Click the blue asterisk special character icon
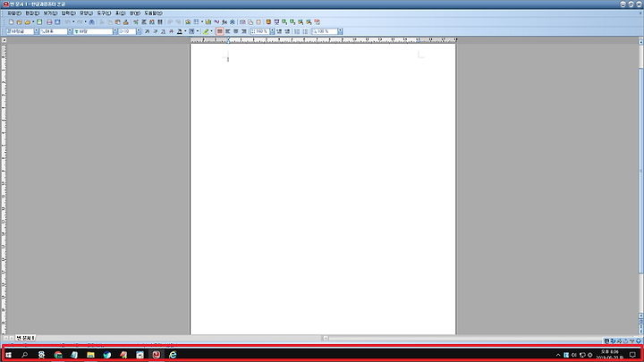Viewport: 644px width, 362px height. [232, 22]
